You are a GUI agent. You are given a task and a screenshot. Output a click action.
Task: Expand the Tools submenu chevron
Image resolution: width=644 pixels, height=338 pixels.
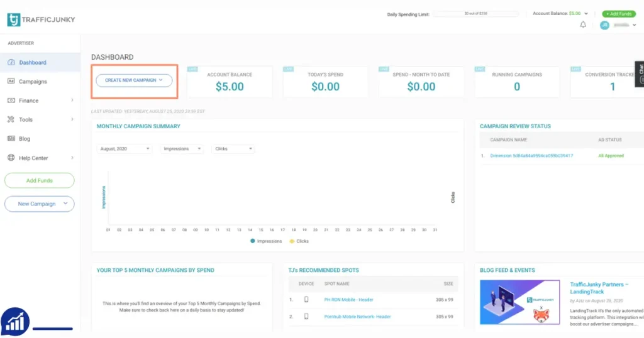click(x=72, y=119)
